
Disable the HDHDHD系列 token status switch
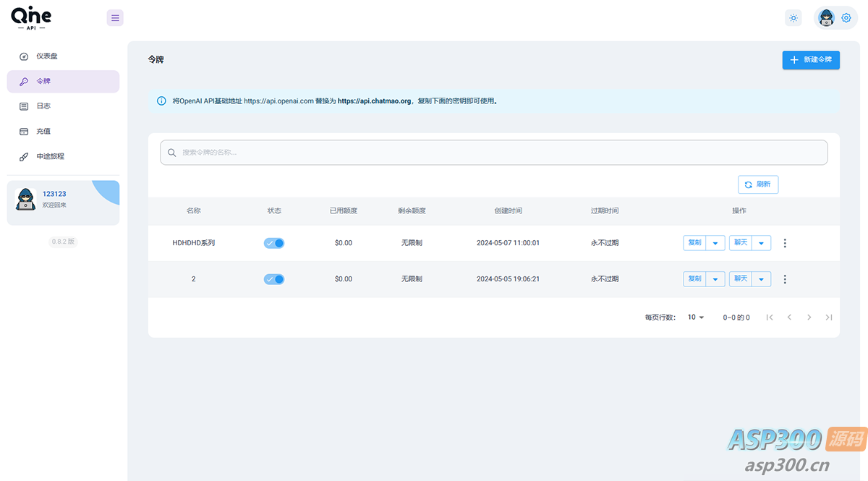(x=274, y=243)
